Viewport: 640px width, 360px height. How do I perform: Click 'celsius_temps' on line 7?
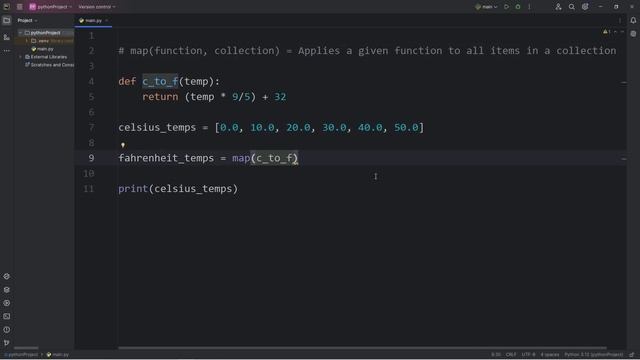tap(157, 127)
